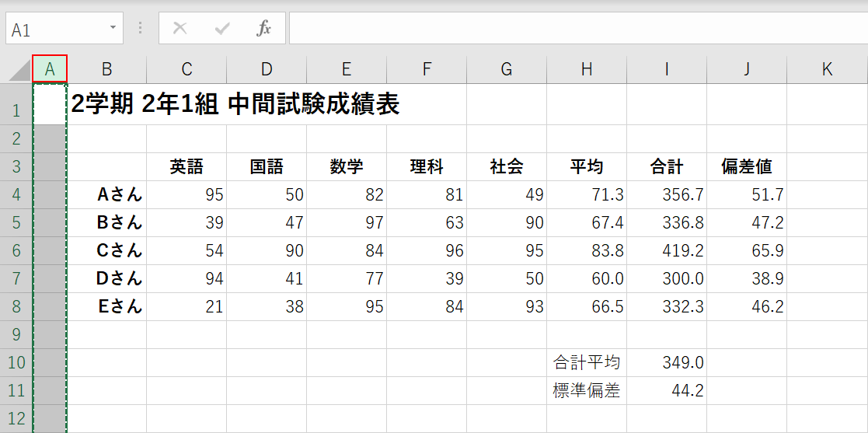Select column B header
Screen dimensions: 868x433
tap(106, 68)
